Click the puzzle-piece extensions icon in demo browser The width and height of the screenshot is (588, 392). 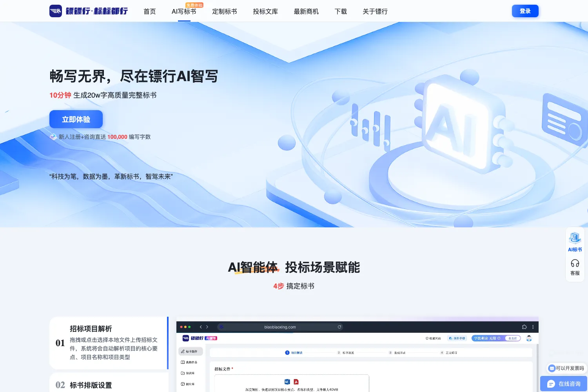(x=524, y=327)
